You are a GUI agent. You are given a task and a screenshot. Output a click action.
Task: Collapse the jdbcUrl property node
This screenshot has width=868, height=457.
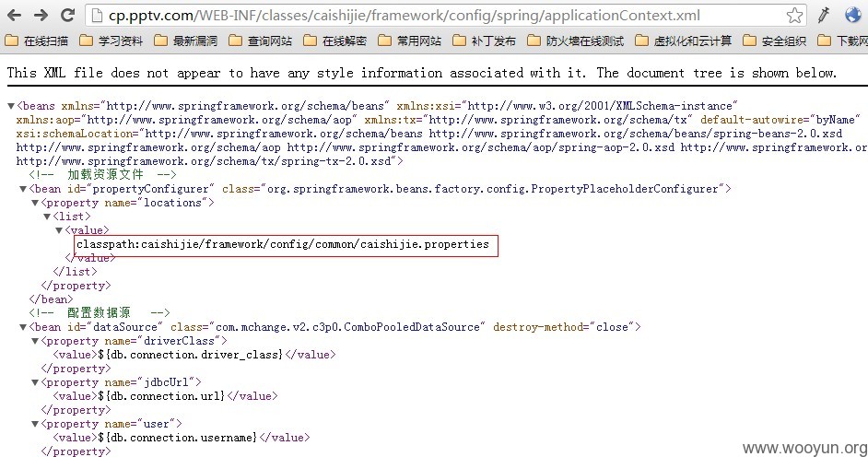35,382
